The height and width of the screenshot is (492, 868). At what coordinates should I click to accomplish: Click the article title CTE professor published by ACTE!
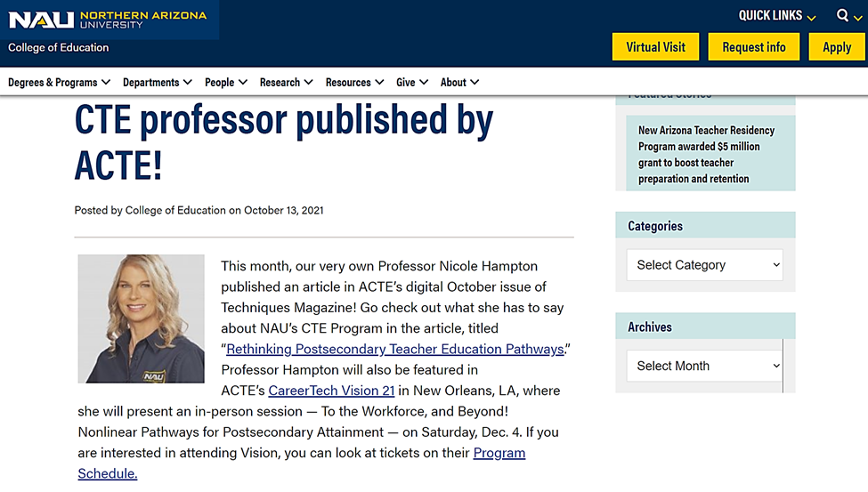[x=283, y=142]
